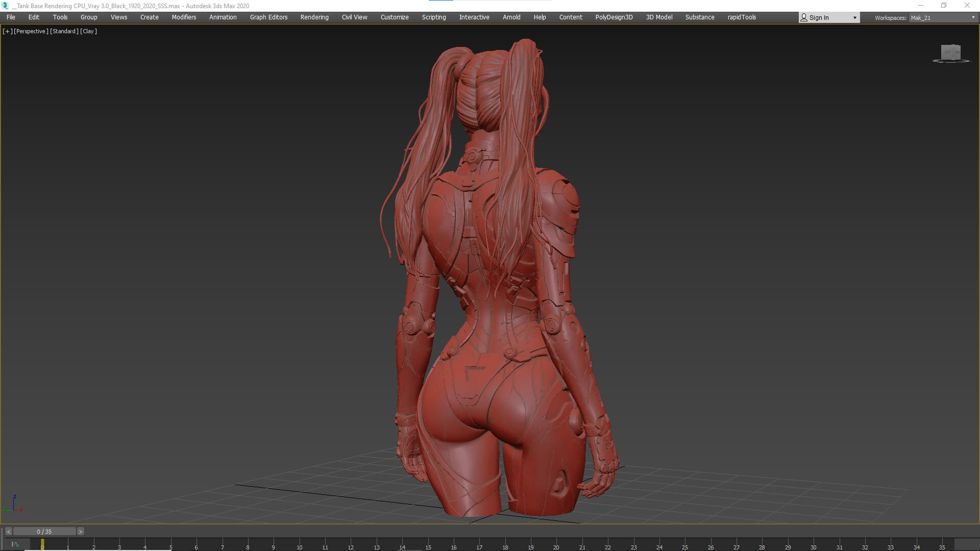Viewport: 980px width, 551px height.
Task: Open the [Standard] viewport shading menu
Action: pos(64,31)
